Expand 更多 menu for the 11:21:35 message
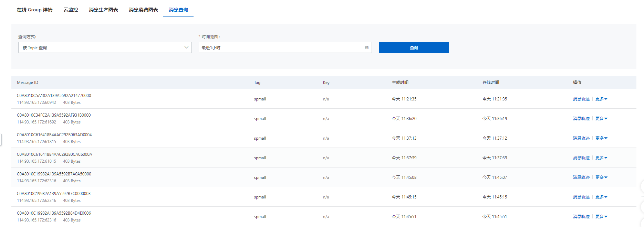This screenshot has height=227, width=644. 601,99
